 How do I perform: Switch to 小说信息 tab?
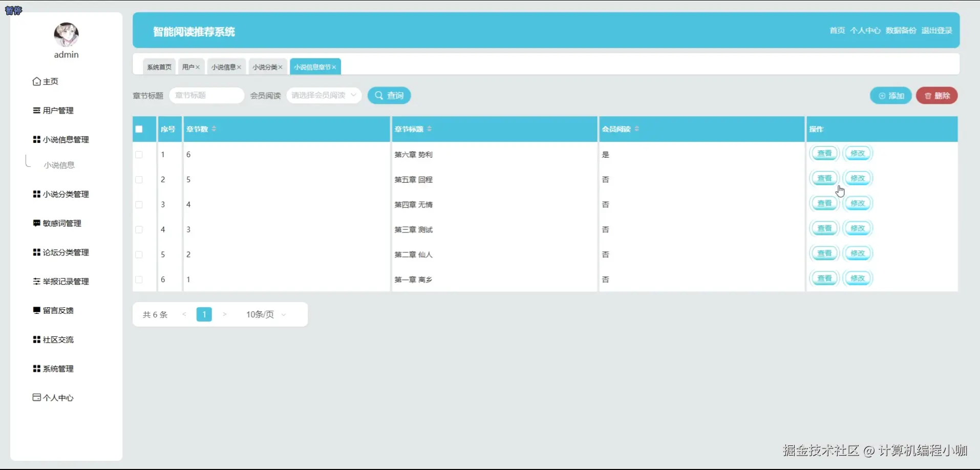pyautogui.click(x=223, y=67)
